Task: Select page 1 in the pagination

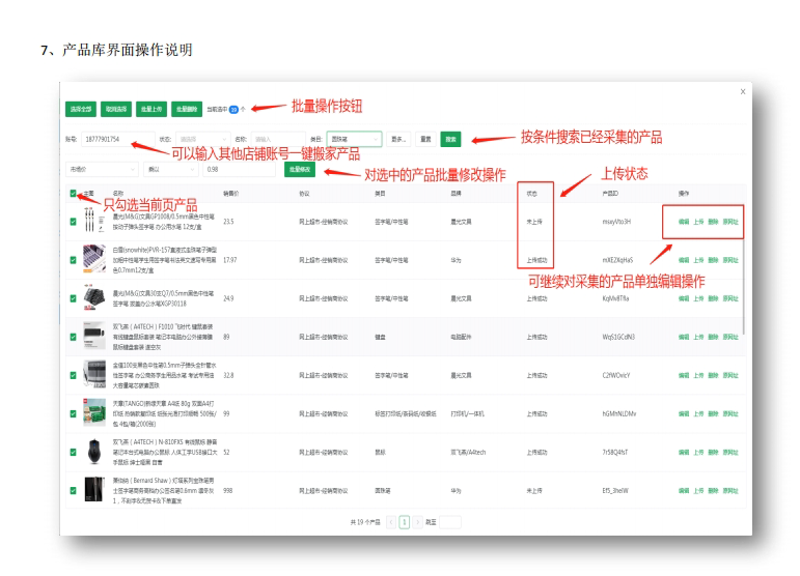Action: (404, 522)
